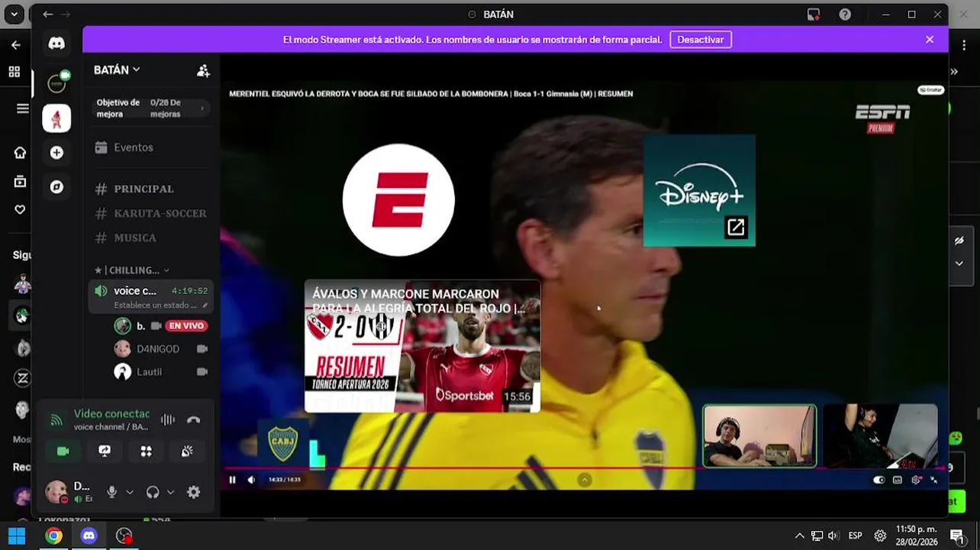Select user D4NIGOD in voice channel
This screenshot has height=550, width=980.
tap(158, 349)
